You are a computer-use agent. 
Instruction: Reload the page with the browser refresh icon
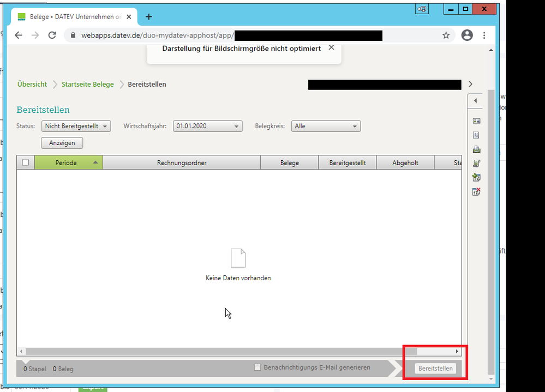[52, 35]
